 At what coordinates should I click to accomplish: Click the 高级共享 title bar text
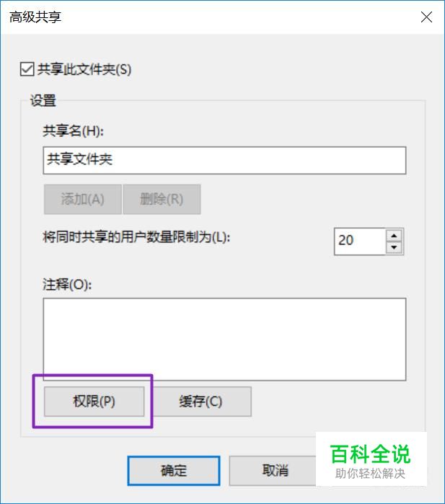[35, 17]
